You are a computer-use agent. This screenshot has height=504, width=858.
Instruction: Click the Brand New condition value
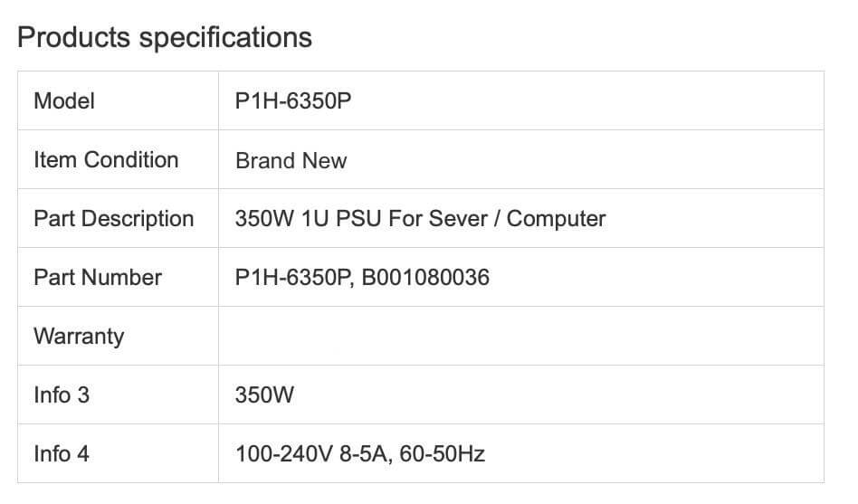291,161
